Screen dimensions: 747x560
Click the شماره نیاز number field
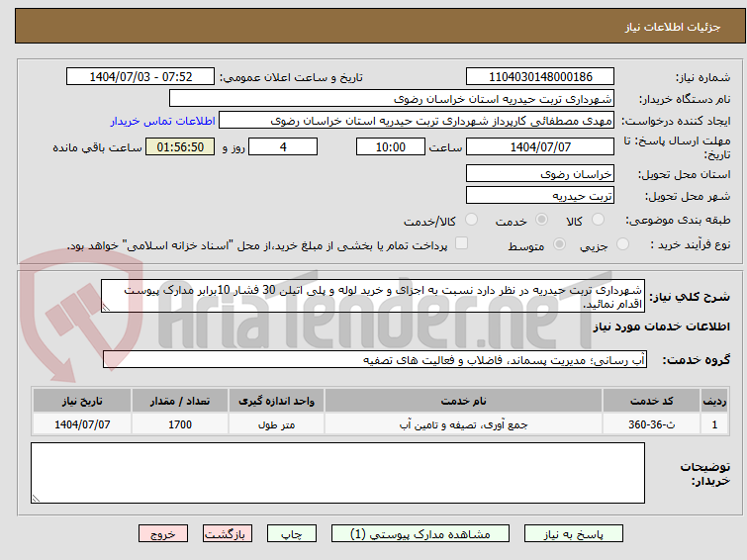[540, 77]
